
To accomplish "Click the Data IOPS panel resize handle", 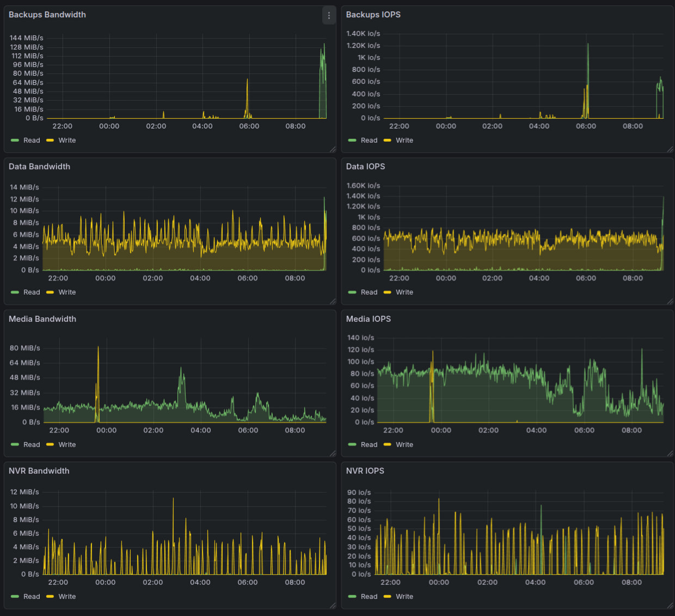I will pyautogui.click(x=670, y=301).
